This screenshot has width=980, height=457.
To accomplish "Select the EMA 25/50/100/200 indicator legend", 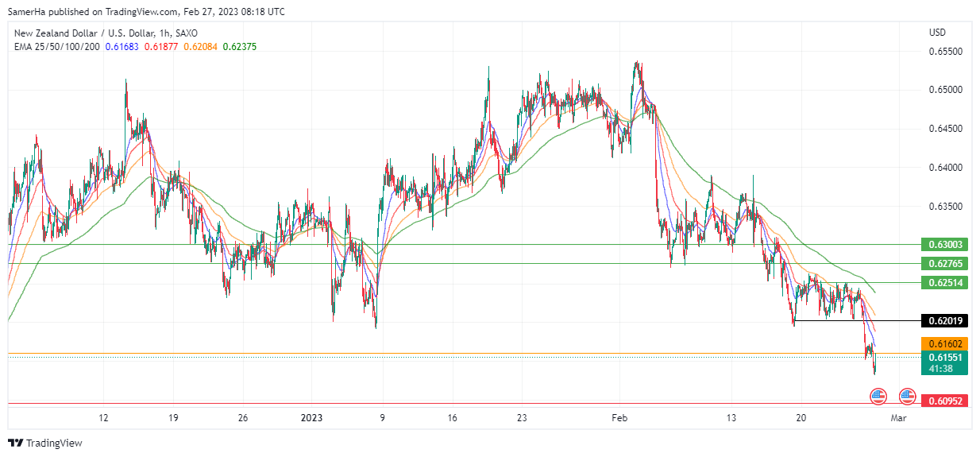I will pyautogui.click(x=56, y=47).
